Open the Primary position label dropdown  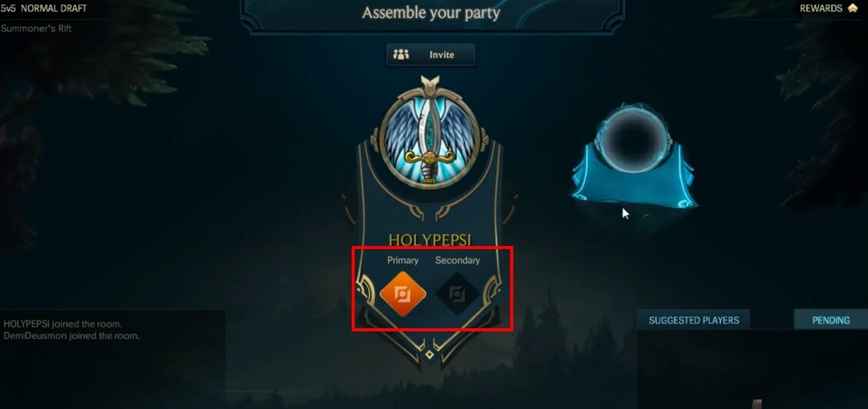(402, 260)
